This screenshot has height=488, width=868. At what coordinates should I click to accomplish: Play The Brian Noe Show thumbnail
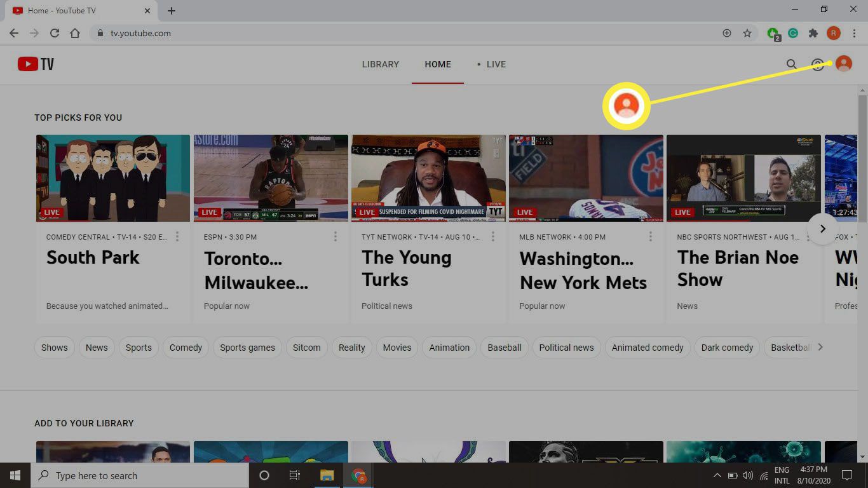point(743,178)
